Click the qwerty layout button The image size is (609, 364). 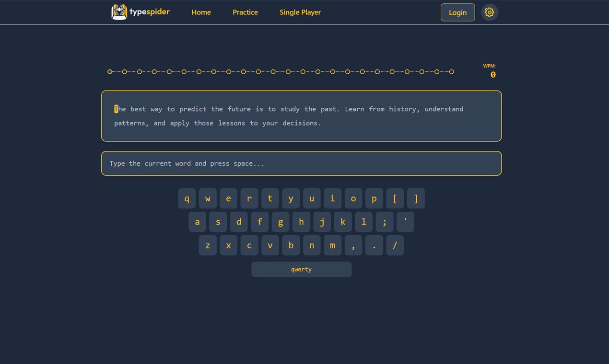tap(301, 269)
